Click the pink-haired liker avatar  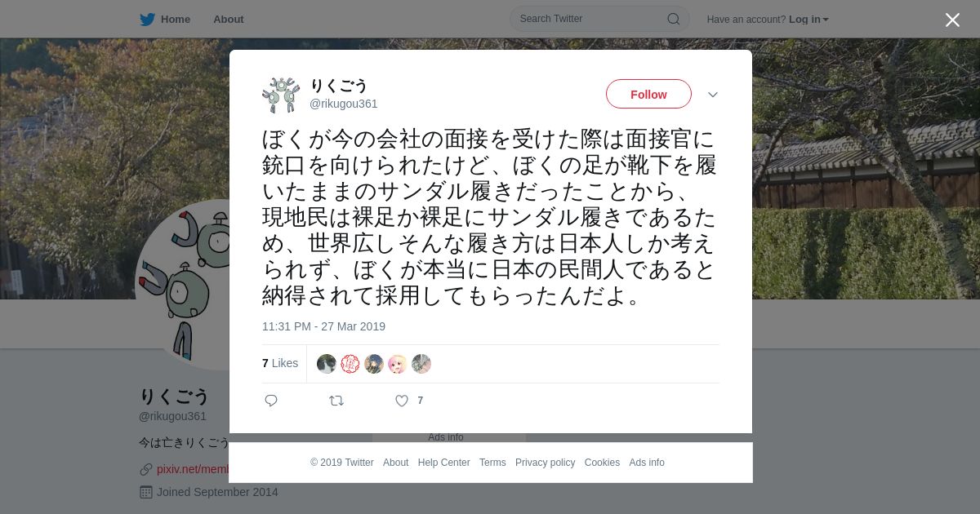(x=398, y=364)
